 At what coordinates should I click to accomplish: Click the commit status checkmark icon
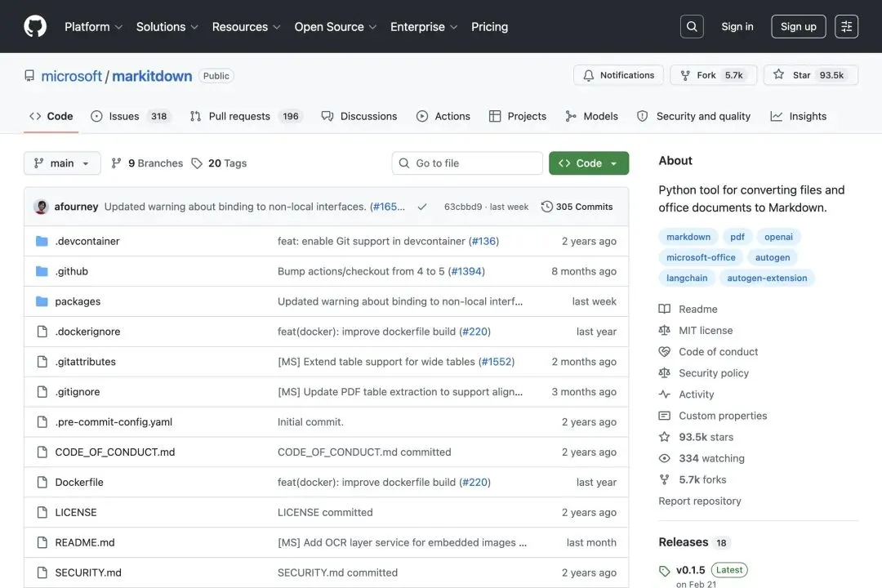[422, 207]
